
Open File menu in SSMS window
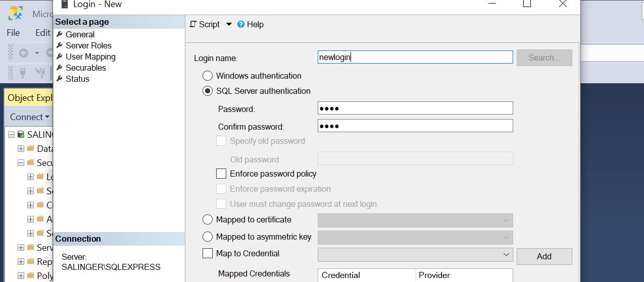pos(13,32)
